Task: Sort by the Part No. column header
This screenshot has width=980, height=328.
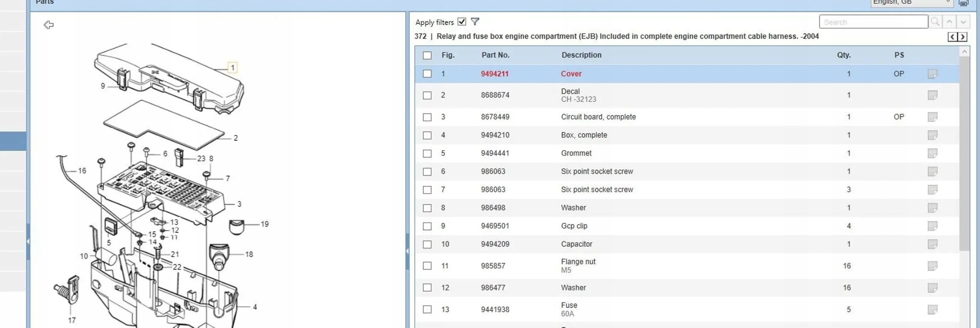Action: click(x=495, y=55)
